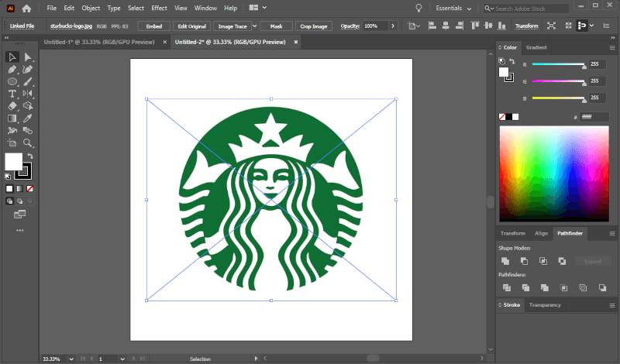Open Change Screen Mode icon

point(19,215)
